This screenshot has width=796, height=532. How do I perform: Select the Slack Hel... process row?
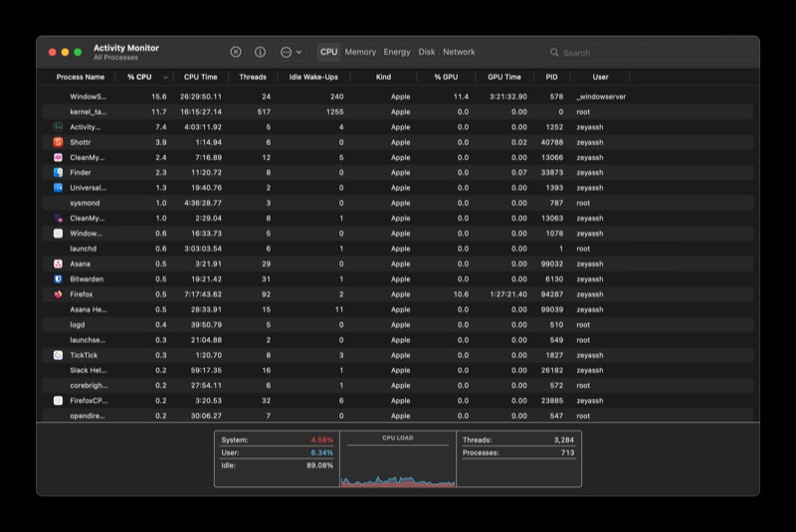397,370
